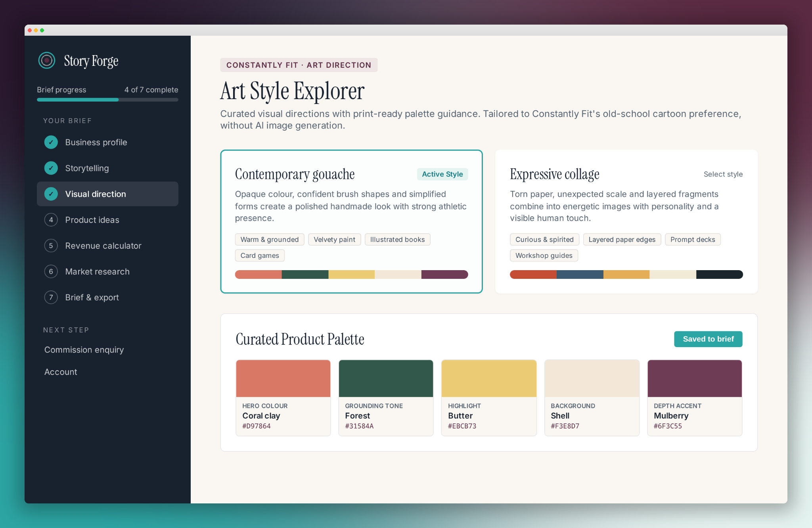This screenshot has height=528, width=812.
Task: Click the Velvety paint tag
Action: click(x=334, y=239)
